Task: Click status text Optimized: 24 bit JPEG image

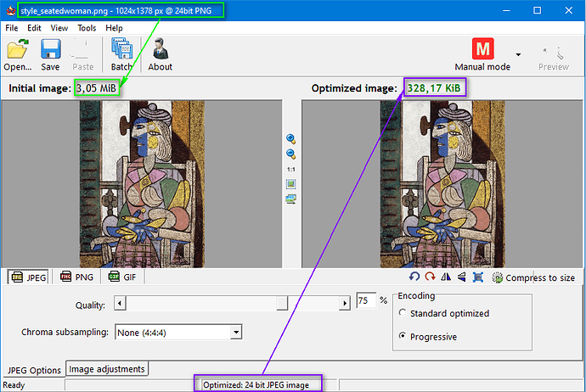Action: 256,385
